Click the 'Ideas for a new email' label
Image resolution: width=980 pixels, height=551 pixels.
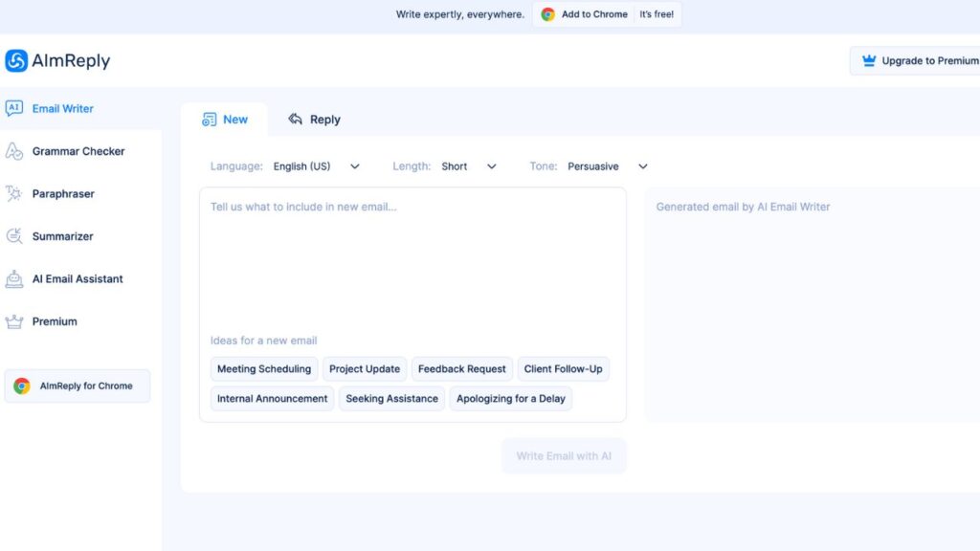click(264, 341)
